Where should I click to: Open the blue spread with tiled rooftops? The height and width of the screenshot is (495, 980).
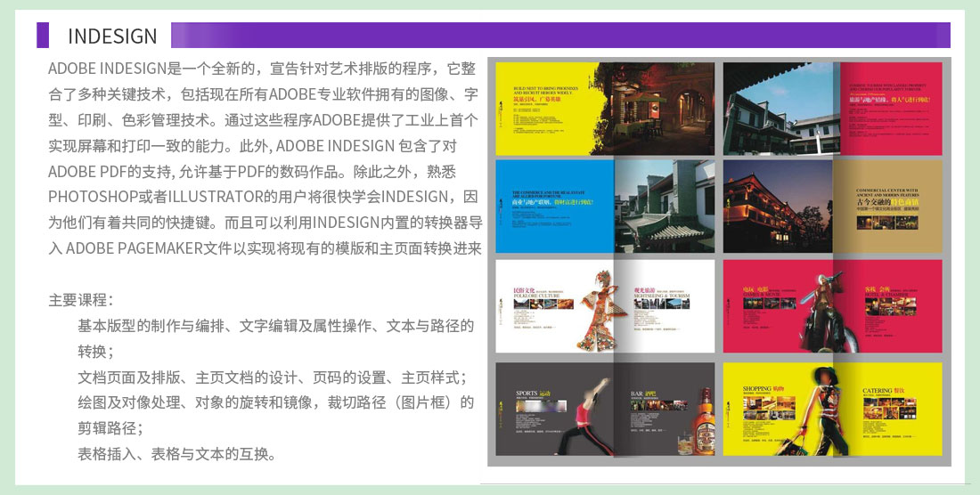605,207
